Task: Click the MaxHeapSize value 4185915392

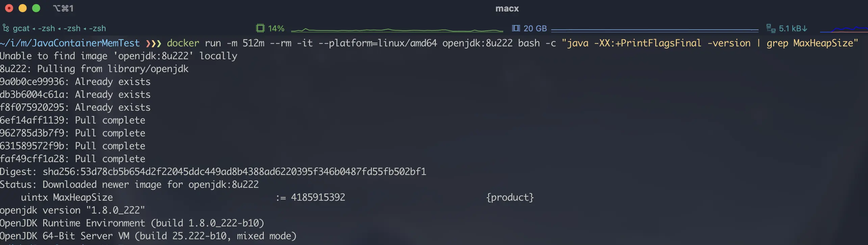Action: click(x=318, y=197)
